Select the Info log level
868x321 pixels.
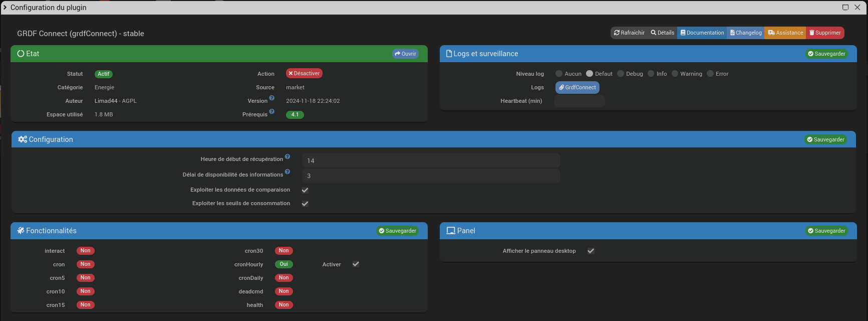[651, 74]
